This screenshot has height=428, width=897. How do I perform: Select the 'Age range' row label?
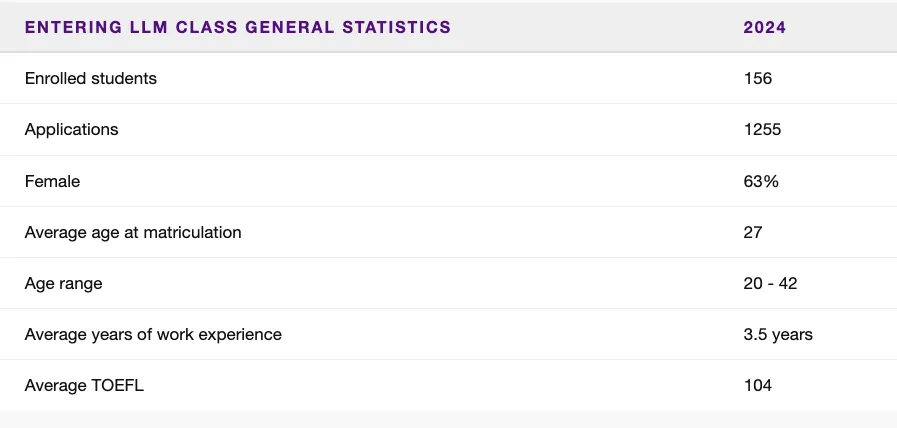[x=63, y=283]
